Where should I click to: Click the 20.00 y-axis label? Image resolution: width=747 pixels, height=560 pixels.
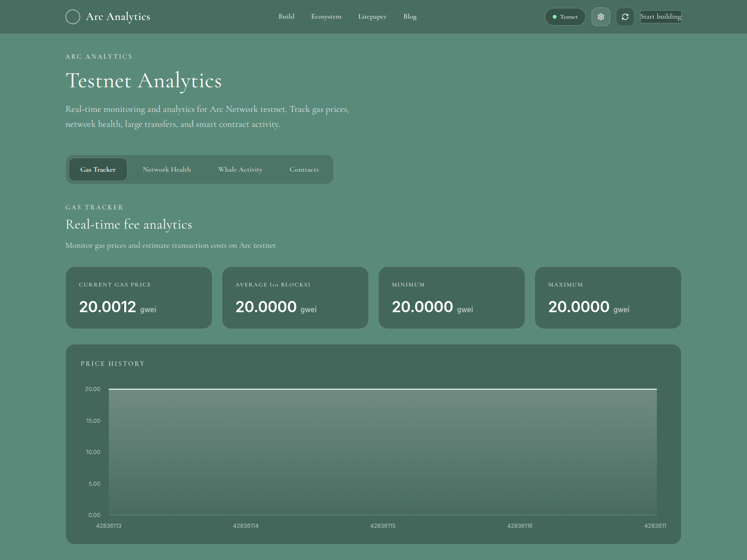coord(92,389)
